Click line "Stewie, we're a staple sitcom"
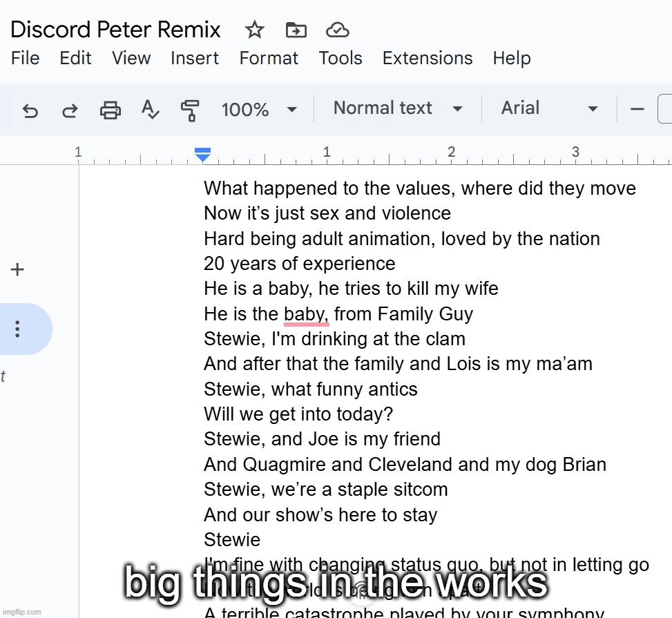 coord(326,490)
